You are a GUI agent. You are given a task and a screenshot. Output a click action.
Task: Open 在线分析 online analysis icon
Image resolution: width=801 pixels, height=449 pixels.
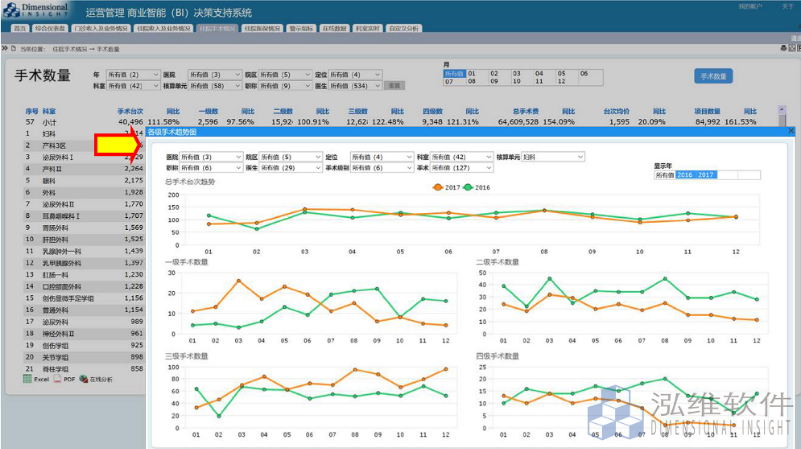pyautogui.click(x=84, y=379)
